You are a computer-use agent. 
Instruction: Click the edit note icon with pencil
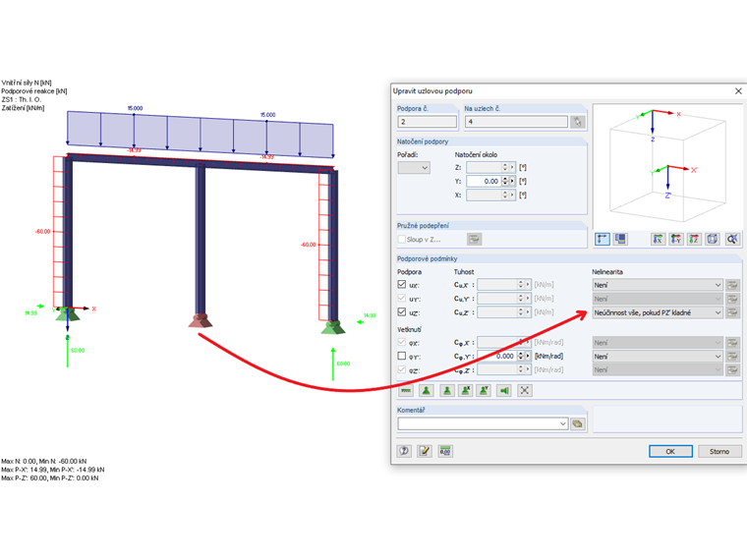pyautogui.click(x=424, y=451)
